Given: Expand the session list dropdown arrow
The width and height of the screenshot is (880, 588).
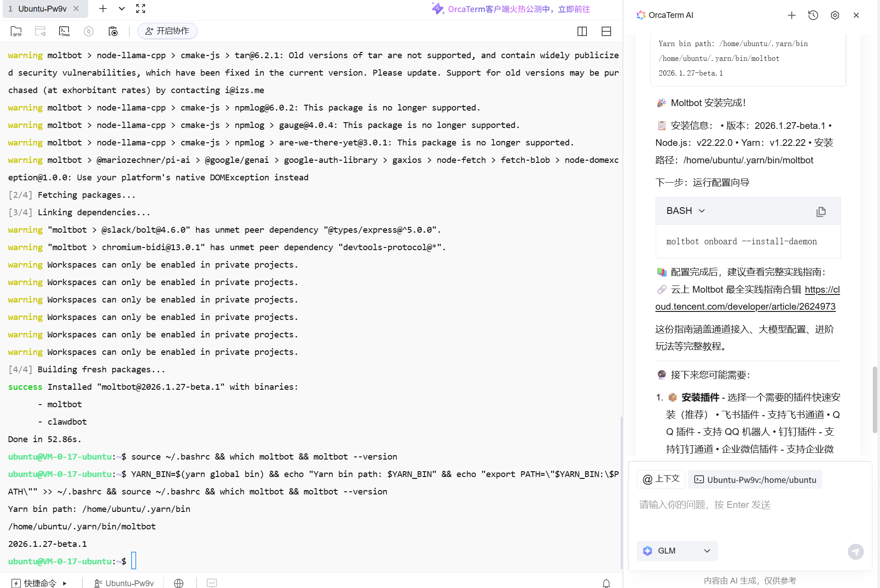Looking at the screenshot, I should (122, 9).
